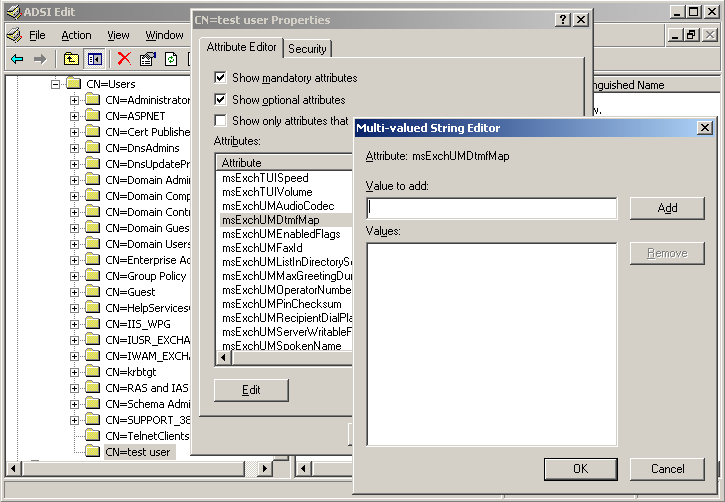Viewport: 725px width, 502px height.
Task: Expand the CN=Domain Guests node
Action: click(74, 228)
